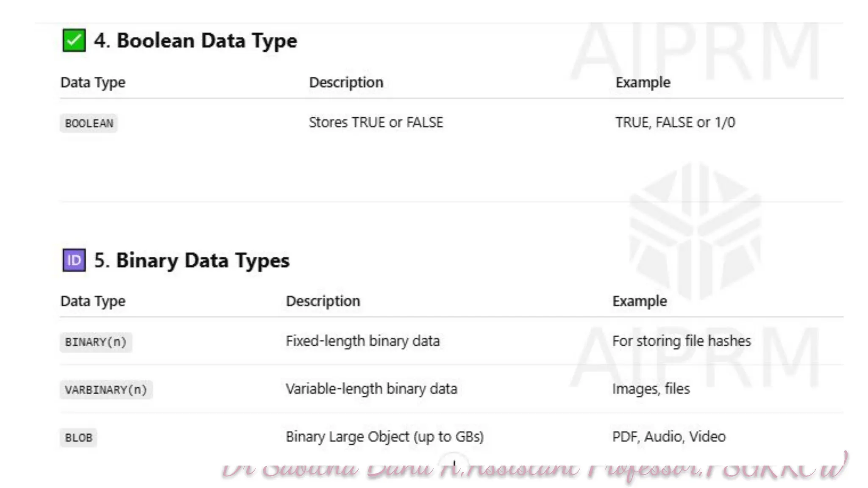
Task: Click 'Variable-length binary data' description
Action: (371, 389)
